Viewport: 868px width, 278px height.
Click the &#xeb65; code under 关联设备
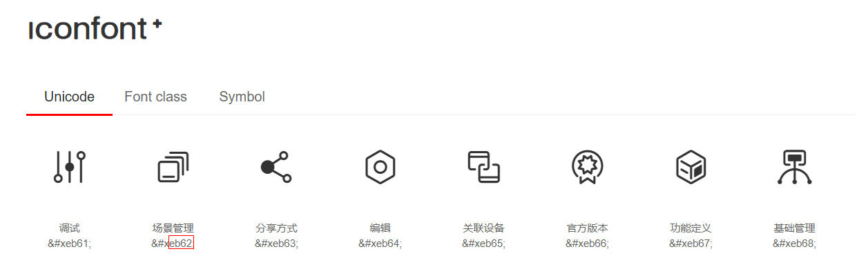coord(483,243)
